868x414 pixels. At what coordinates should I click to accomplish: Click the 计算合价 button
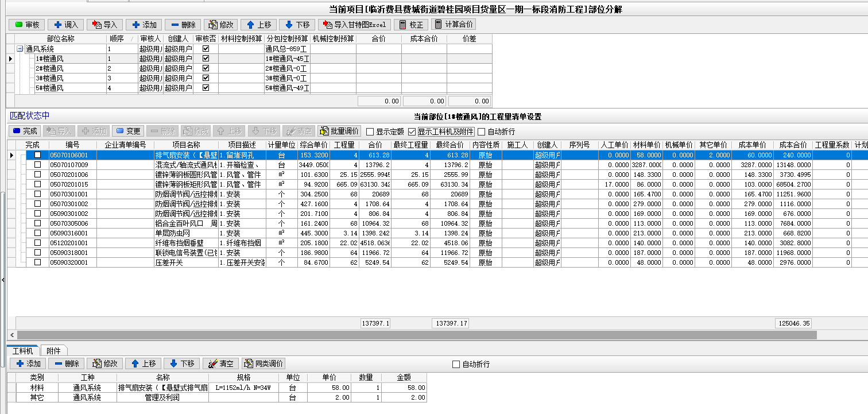pos(454,24)
